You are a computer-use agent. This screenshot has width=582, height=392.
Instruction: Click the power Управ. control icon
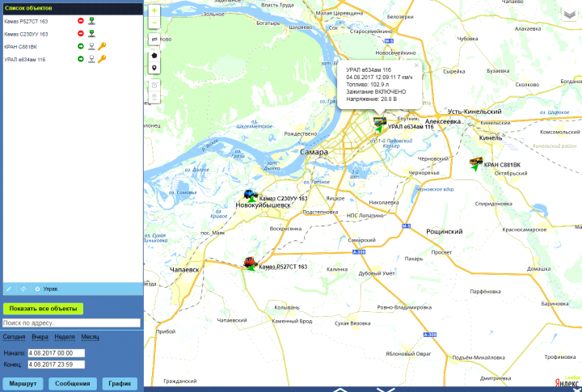[37, 289]
